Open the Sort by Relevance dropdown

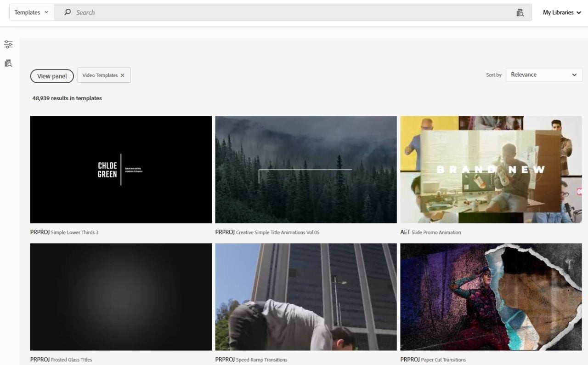click(543, 75)
